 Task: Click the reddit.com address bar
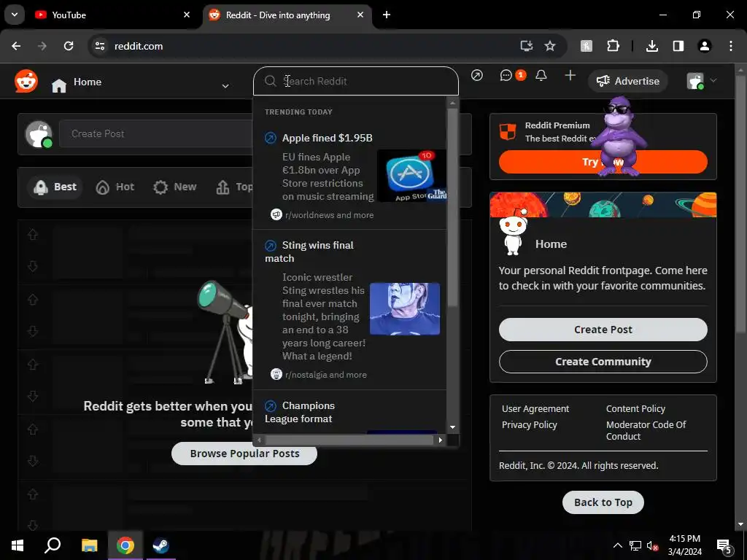305,46
